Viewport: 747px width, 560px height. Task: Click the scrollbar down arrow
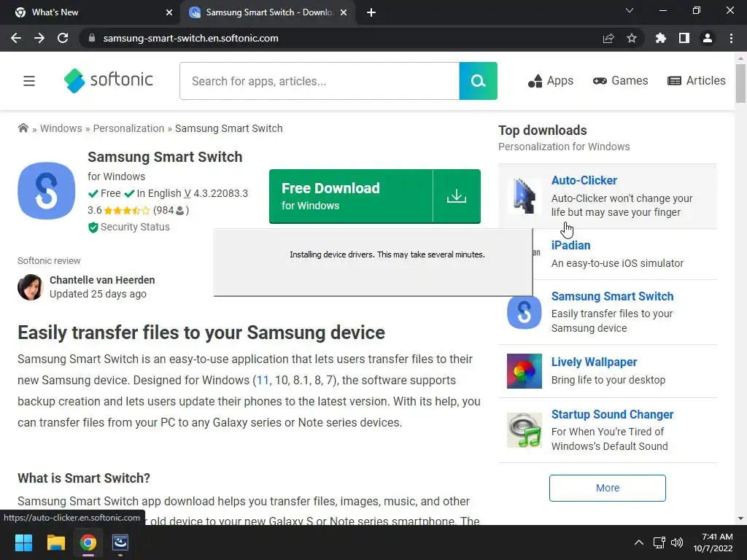coord(740,518)
